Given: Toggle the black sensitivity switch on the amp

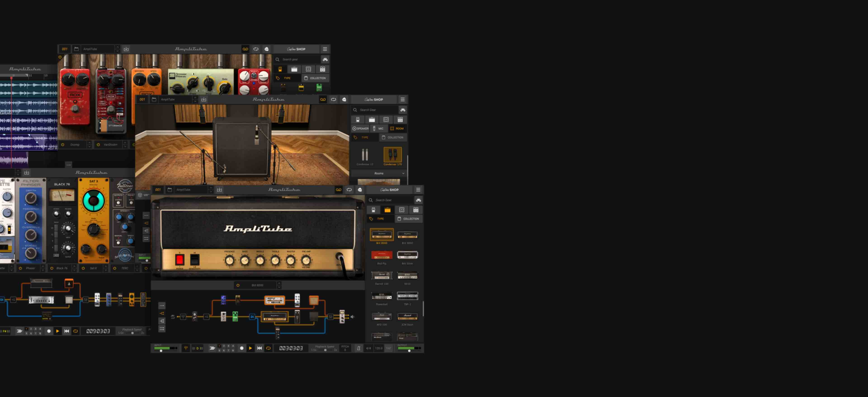Looking at the screenshot, I should [x=195, y=260].
